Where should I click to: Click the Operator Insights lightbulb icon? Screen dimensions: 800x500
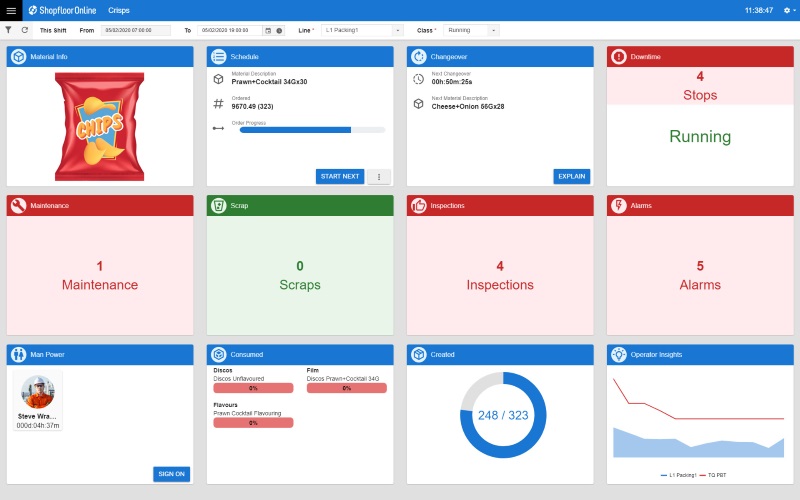pos(618,355)
